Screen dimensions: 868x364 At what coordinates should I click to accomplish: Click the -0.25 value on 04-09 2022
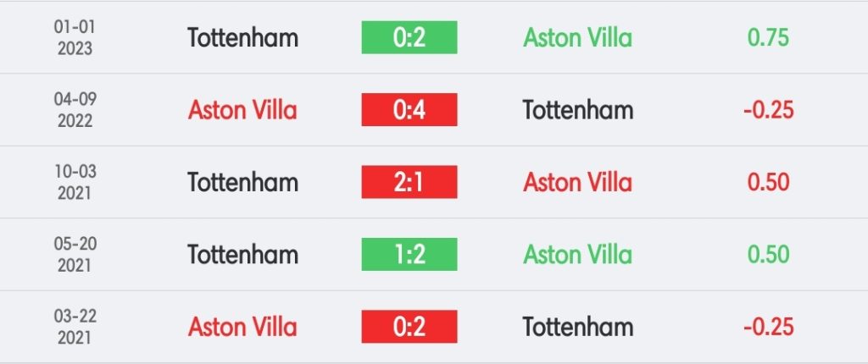(768, 110)
